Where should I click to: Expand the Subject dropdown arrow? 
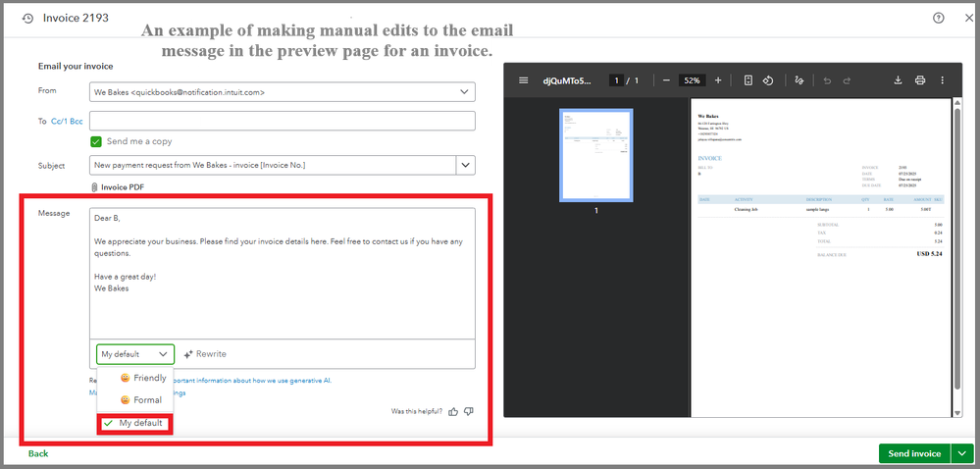pyautogui.click(x=465, y=165)
